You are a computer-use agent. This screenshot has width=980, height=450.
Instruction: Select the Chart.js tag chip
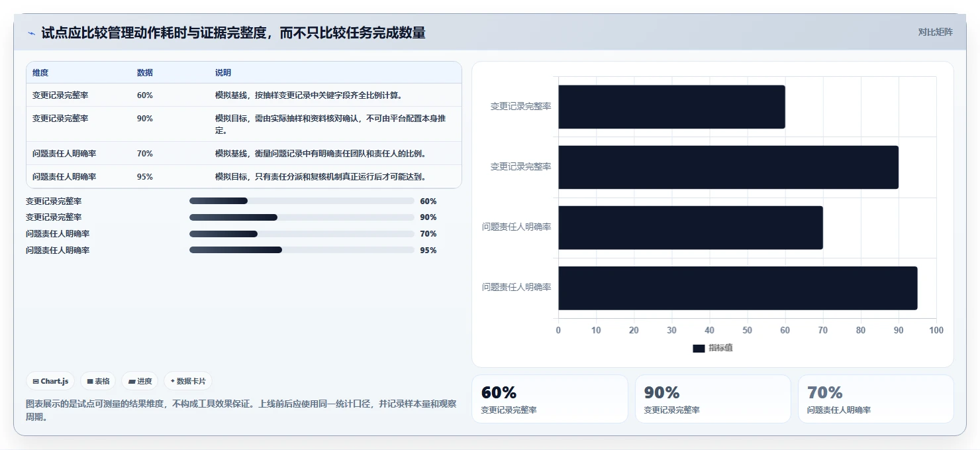[x=51, y=381]
